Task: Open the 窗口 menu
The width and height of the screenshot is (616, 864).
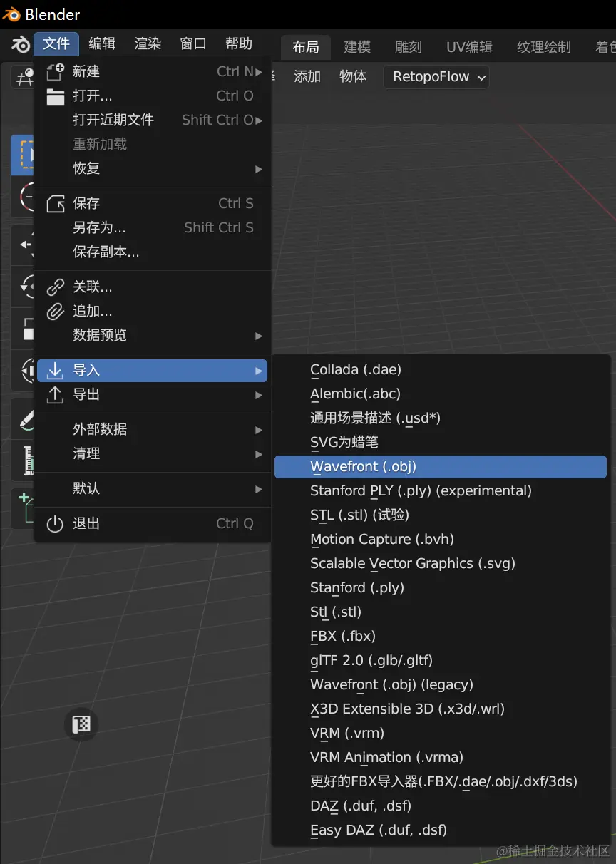Action: 193,43
